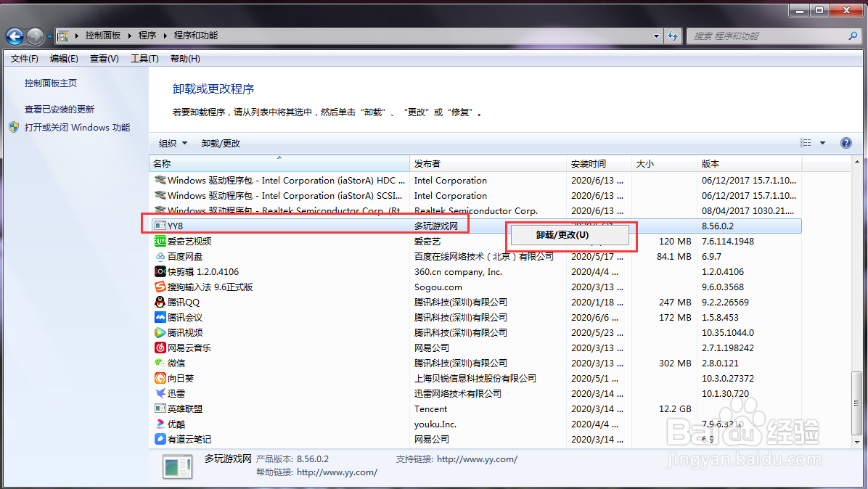Open the 编辑(E) menu
This screenshot has height=489, width=868.
[64, 59]
